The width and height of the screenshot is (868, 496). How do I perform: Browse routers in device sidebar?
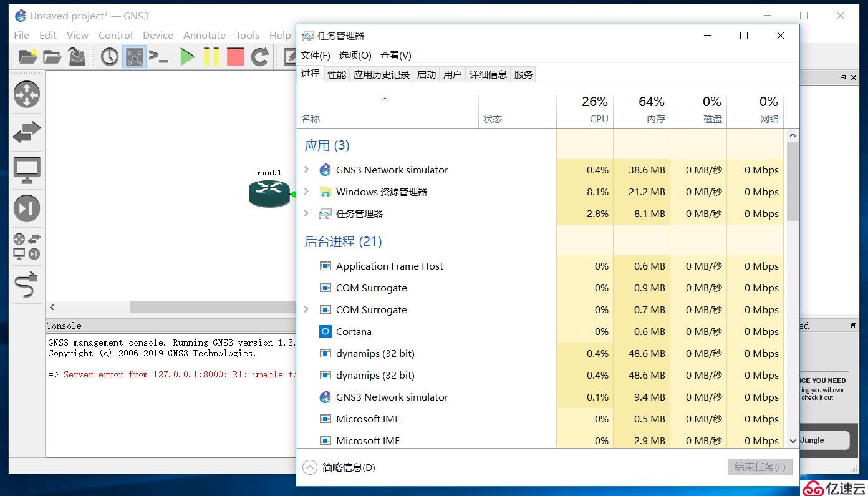[x=27, y=94]
